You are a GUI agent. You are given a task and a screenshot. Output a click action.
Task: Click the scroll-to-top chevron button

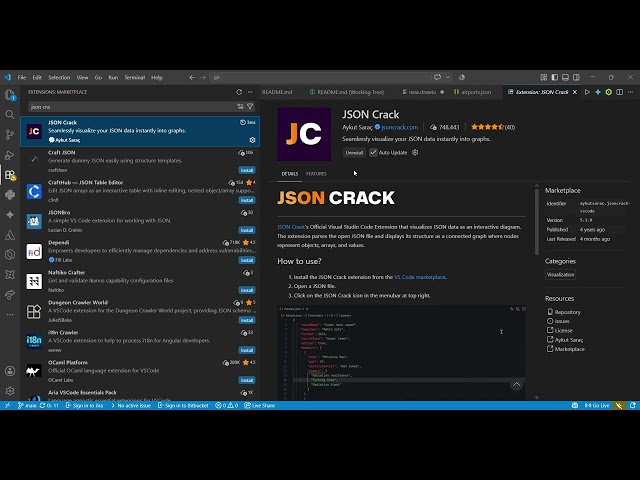click(516, 384)
